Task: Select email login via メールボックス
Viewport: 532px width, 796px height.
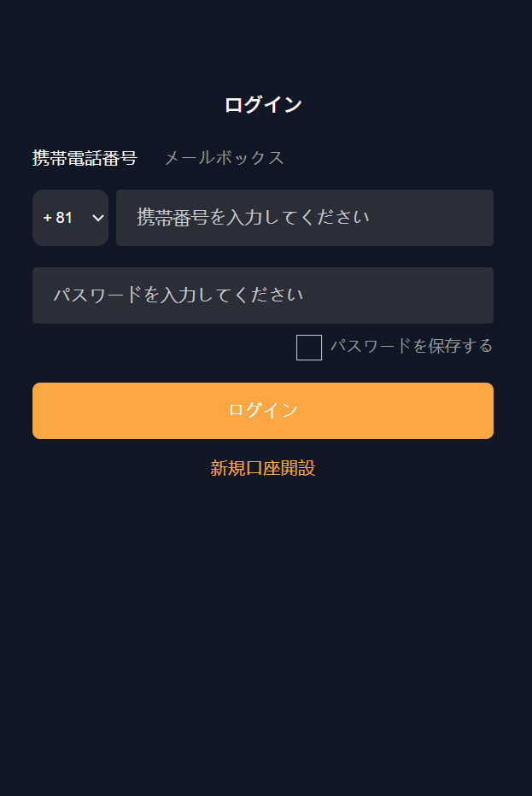Action: (224, 158)
